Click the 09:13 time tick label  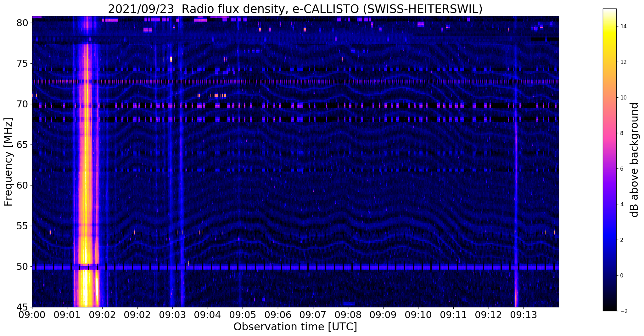(524, 315)
